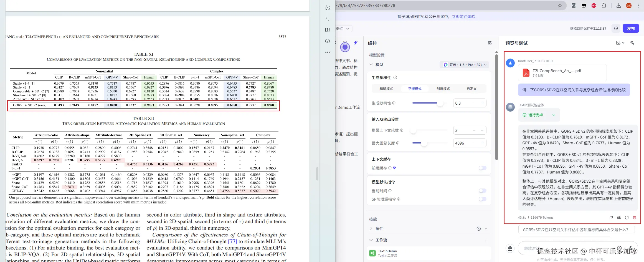
Task: Follow the 立即前往体验 link
Action: pyautogui.click(x=463, y=17)
